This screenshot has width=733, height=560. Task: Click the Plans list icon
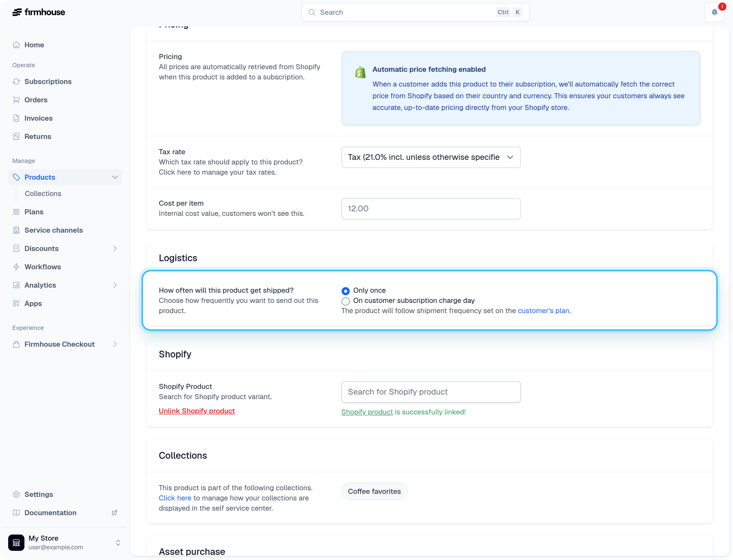point(16,212)
